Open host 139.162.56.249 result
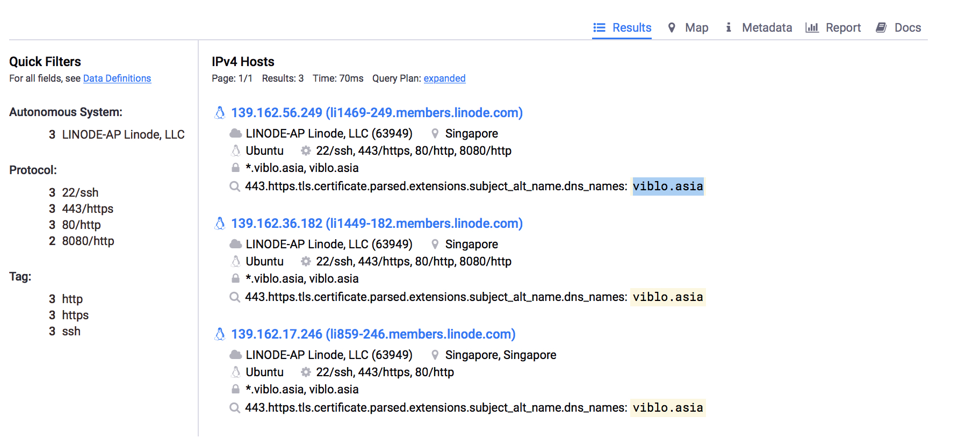 tap(377, 113)
